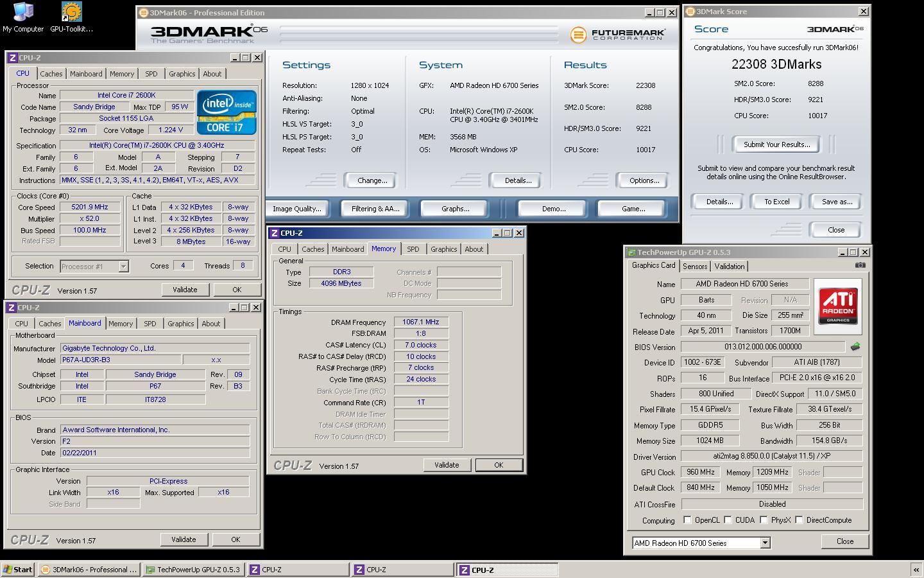Screen dimensions: 924x578
Task: Click BIOS save icon in GPU-Z
Action: 855,347
